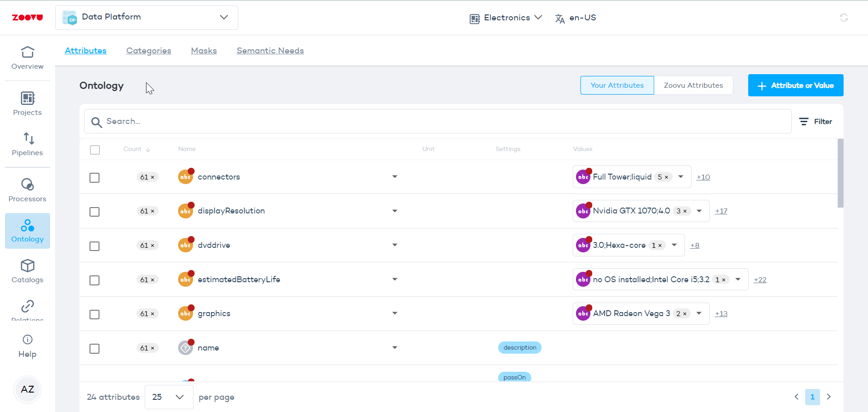
Task: Open the Overview page from the sidebar
Action: click(x=27, y=58)
